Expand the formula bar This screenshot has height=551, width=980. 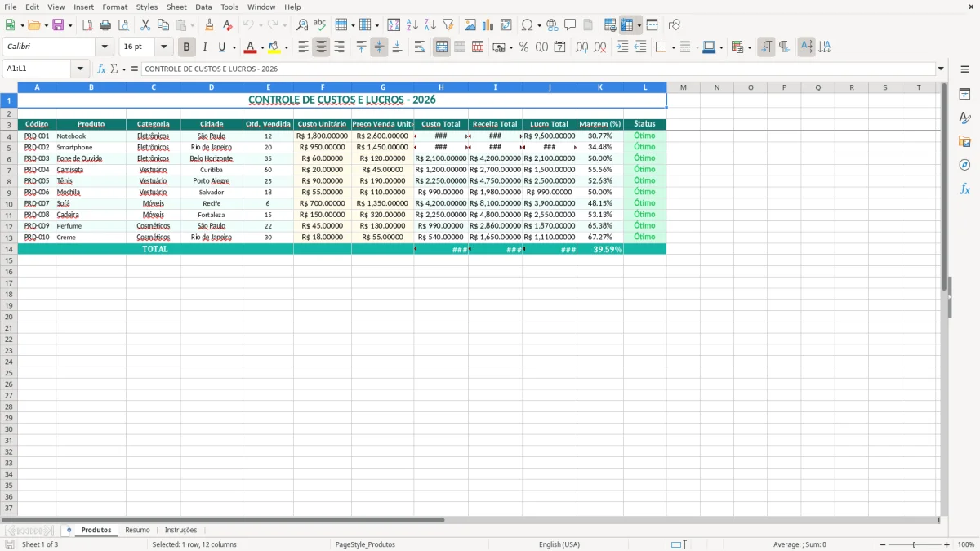coord(941,69)
